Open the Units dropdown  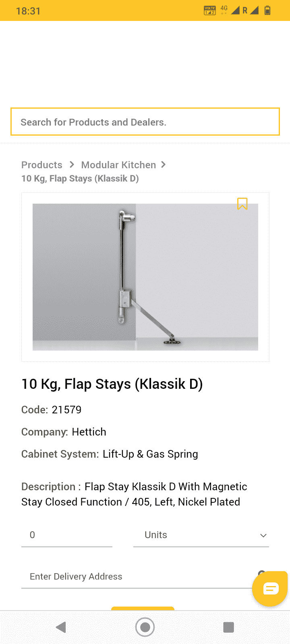[x=201, y=535]
